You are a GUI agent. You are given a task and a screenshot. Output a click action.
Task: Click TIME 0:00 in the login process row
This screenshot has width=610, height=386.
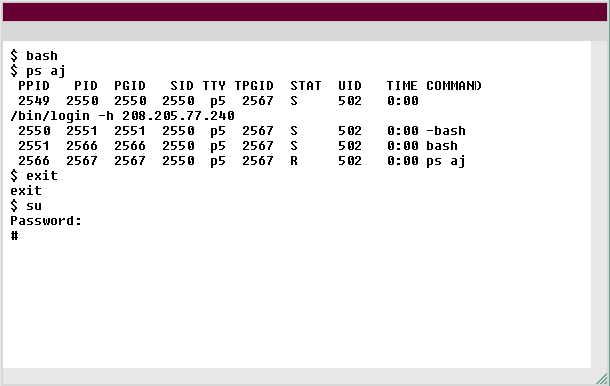(403, 101)
